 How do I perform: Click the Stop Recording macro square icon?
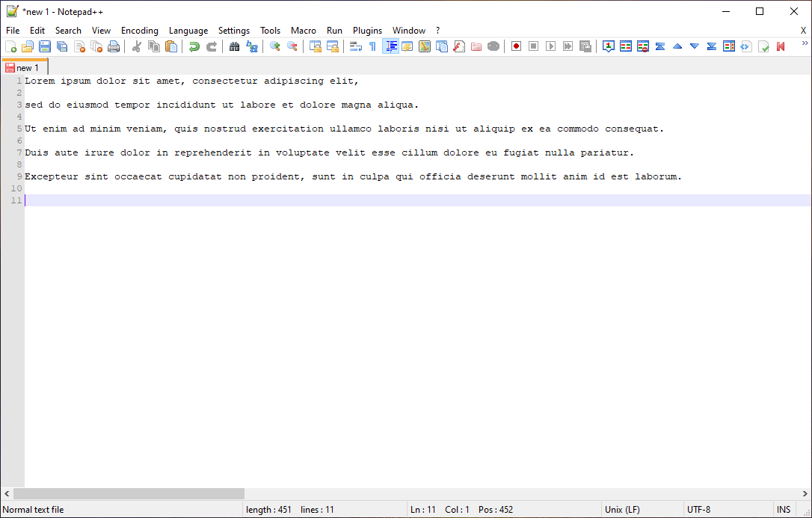pos(533,46)
